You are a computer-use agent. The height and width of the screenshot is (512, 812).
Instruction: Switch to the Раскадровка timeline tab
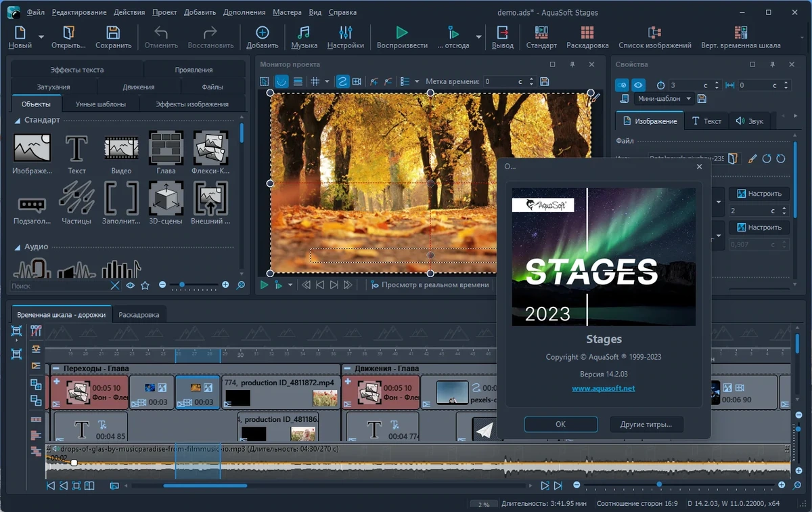click(x=139, y=315)
